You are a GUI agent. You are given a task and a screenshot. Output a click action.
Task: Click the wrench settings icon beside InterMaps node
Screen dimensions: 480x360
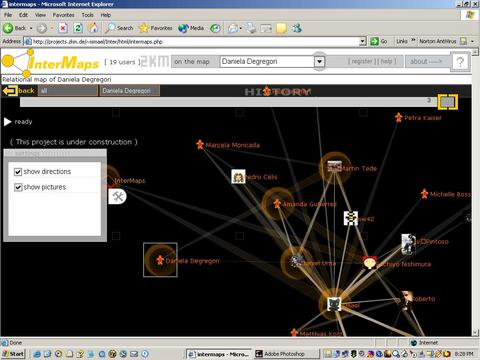pos(117,196)
